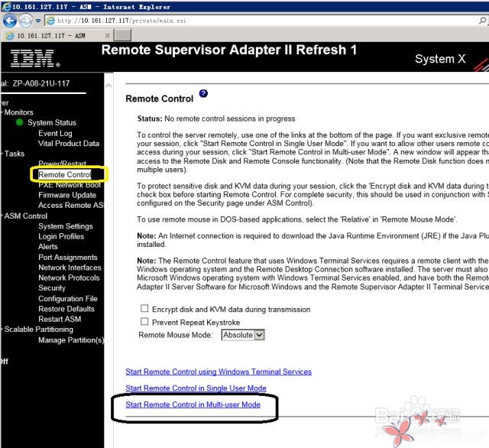Open the Firmware Update page
489x448 pixels.
[67, 195]
